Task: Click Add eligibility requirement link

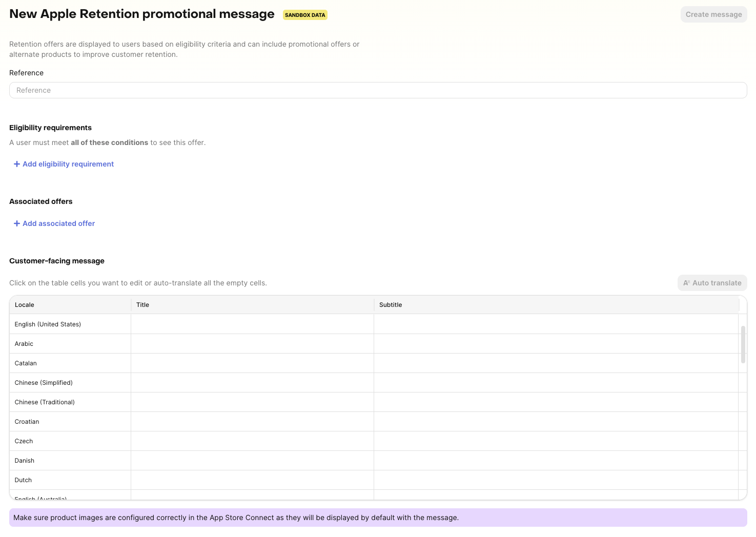Action: (x=68, y=164)
